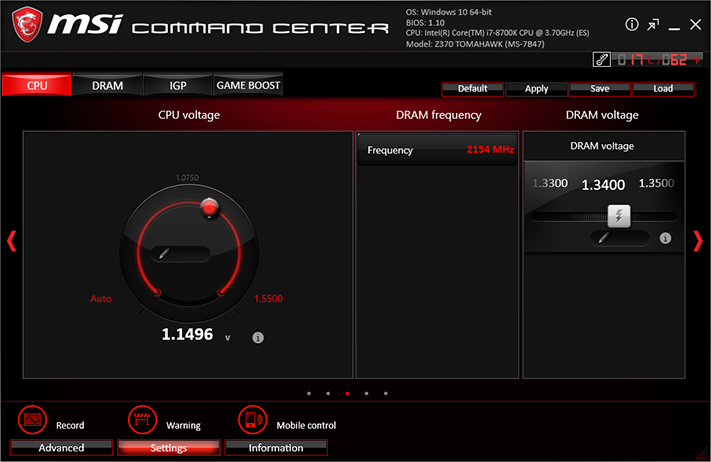711x462 pixels.
Task: Open the info icon in title bar
Action: [x=632, y=24]
